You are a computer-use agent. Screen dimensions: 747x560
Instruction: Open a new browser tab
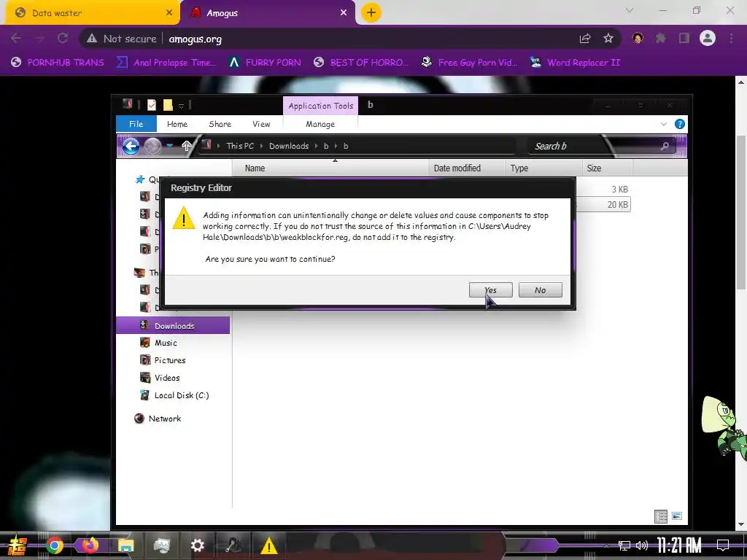[371, 12]
